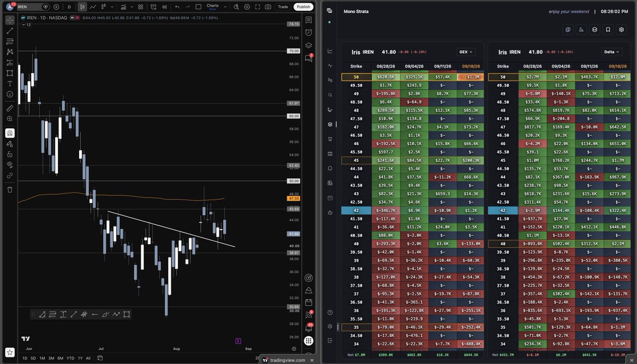Open the GEX metric dropdown

pyautogui.click(x=466, y=52)
